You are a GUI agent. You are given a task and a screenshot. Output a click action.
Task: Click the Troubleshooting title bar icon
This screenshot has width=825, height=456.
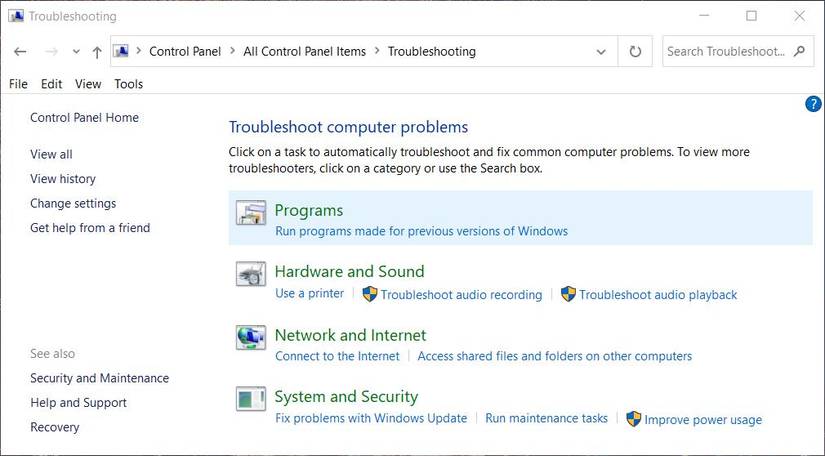pos(16,16)
